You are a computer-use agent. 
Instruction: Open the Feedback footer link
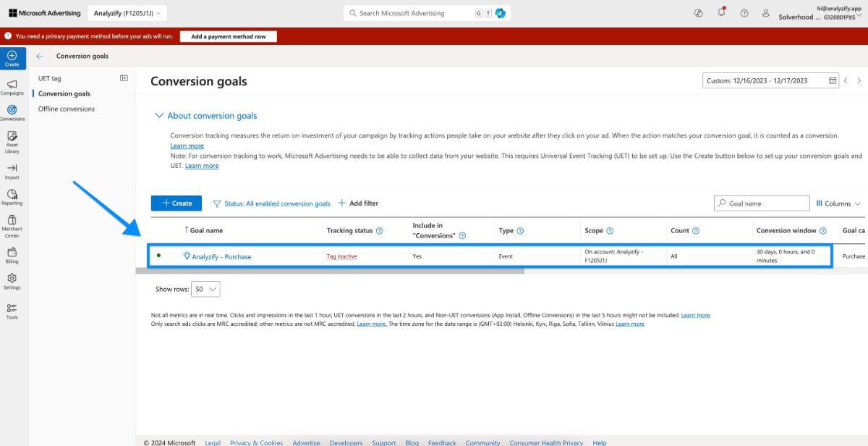442,442
